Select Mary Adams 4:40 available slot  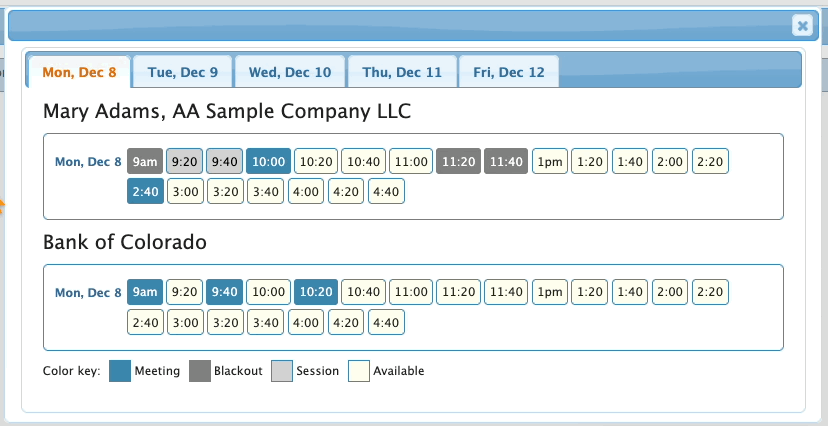pyautogui.click(x=386, y=191)
